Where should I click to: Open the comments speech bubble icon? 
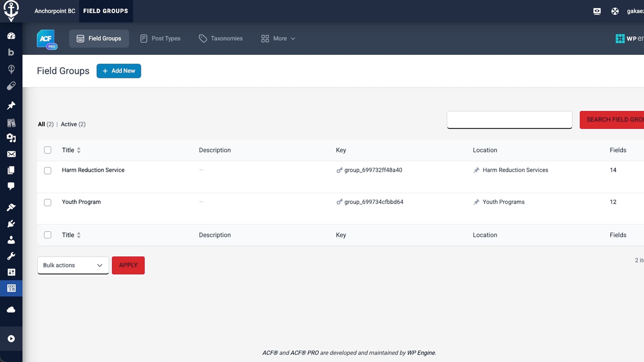coord(11,186)
